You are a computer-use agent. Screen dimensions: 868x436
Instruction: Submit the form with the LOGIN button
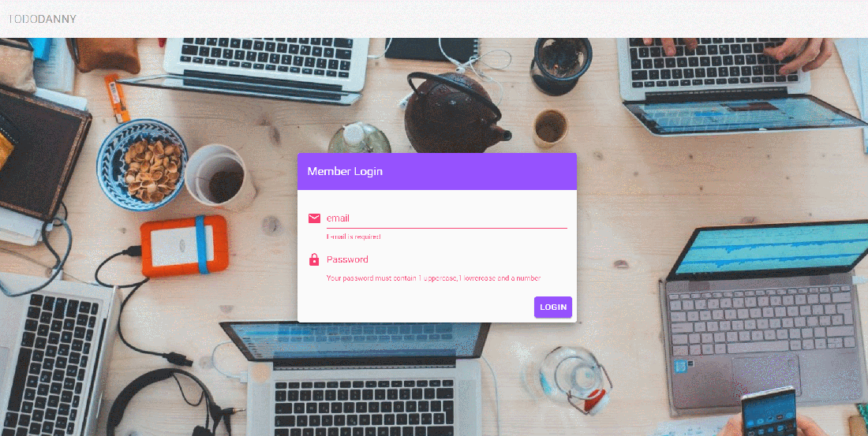point(553,307)
